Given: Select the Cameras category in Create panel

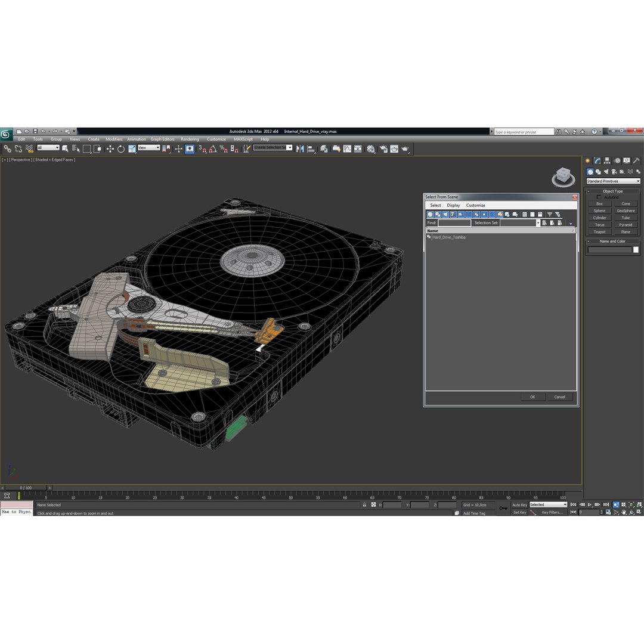Looking at the screenshot, I should coord(614,172).
